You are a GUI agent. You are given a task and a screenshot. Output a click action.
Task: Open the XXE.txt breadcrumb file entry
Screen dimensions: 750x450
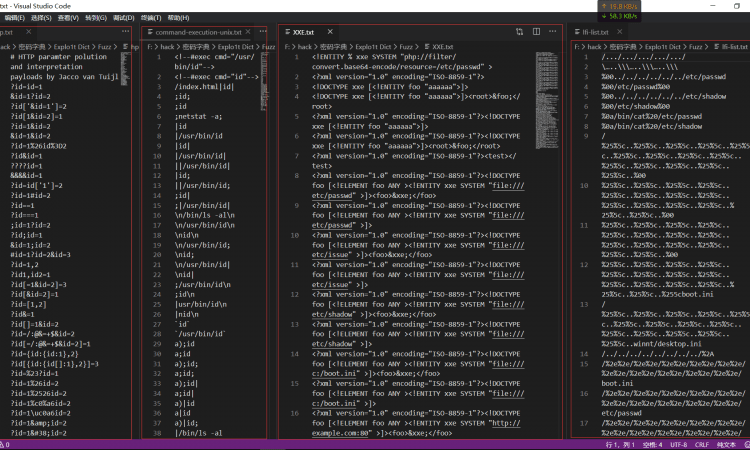(x=442, y=47)
